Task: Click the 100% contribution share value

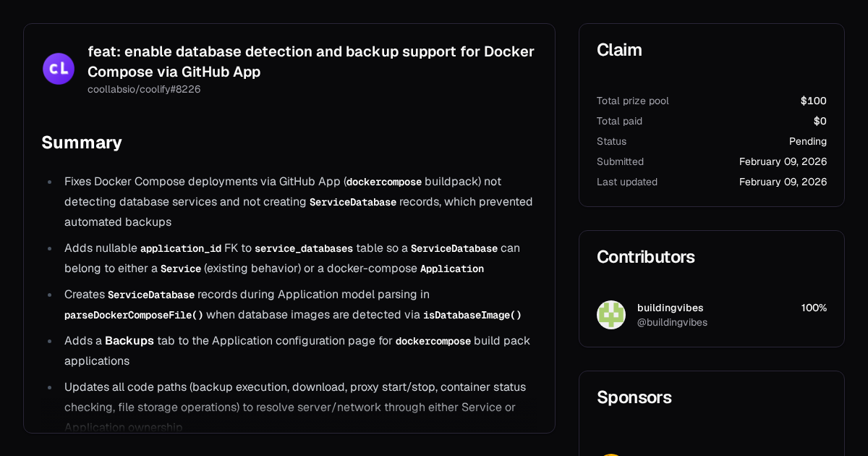Action: [x=814, y=308]
